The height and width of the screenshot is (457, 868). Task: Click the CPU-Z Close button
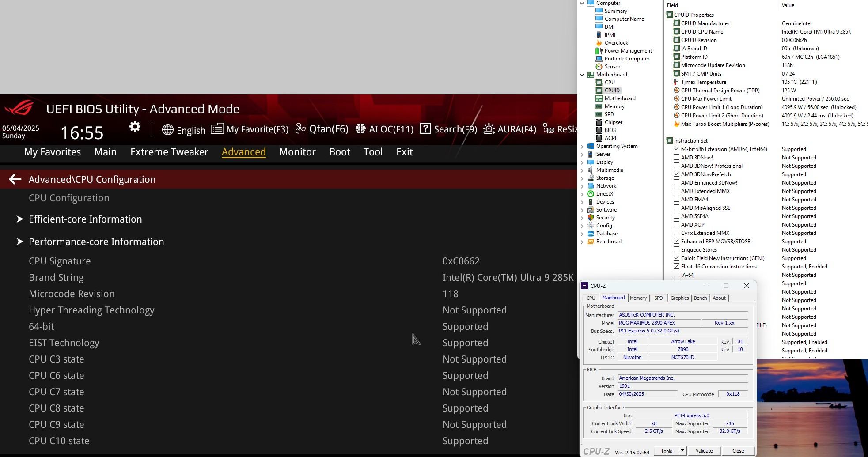(x=738, y=451)
